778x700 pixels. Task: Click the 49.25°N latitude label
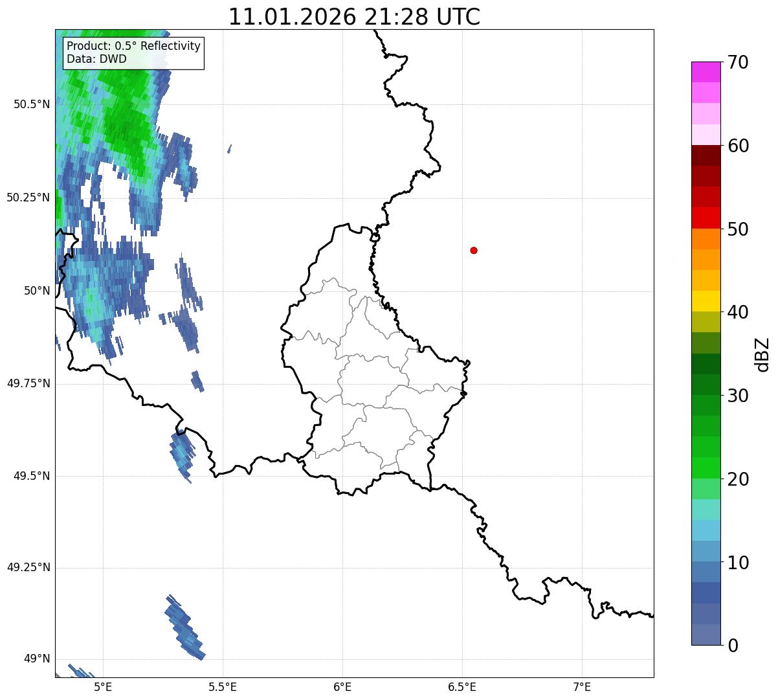(28, 567)
